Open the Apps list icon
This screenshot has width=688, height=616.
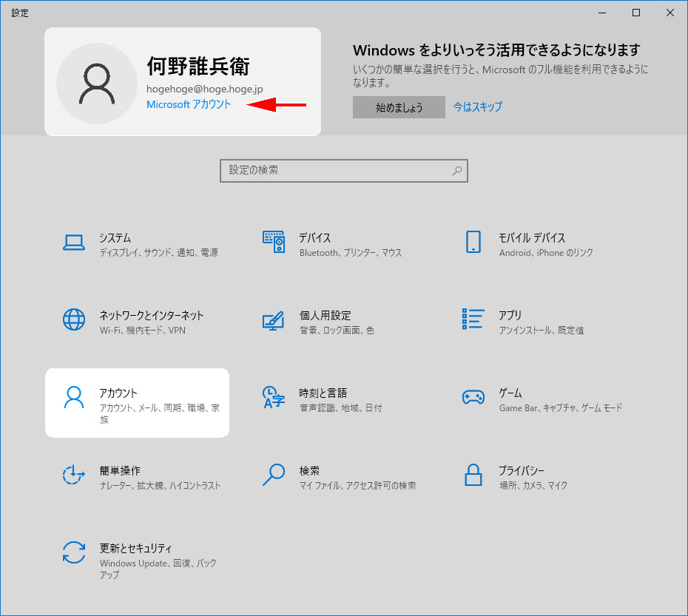(473, 319)
